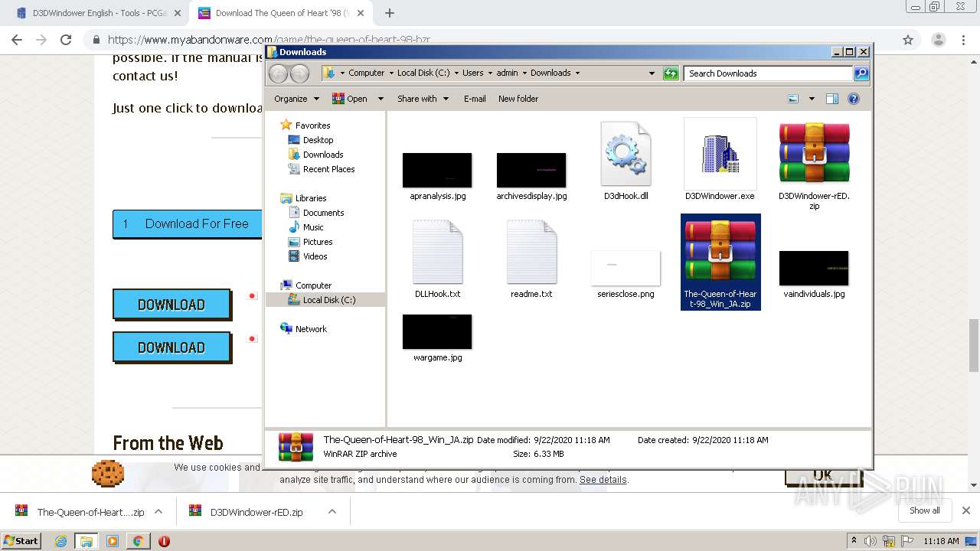Select Local Disk (C:) in navigation pane

coord(325,300)
